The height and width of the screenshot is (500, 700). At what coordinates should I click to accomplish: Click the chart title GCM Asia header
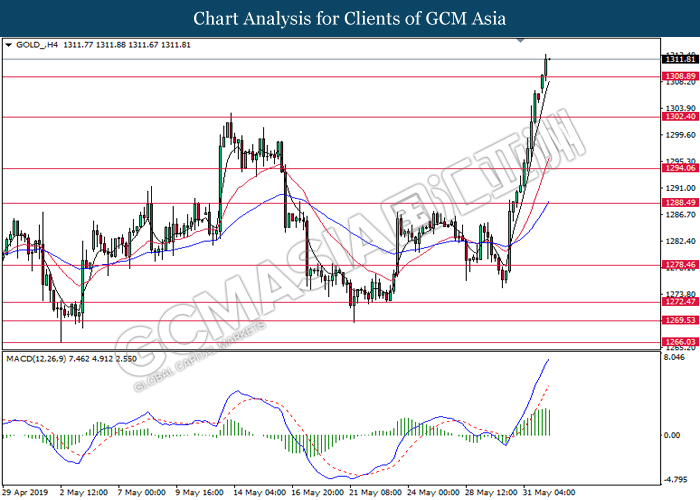(x=349, y=18)
